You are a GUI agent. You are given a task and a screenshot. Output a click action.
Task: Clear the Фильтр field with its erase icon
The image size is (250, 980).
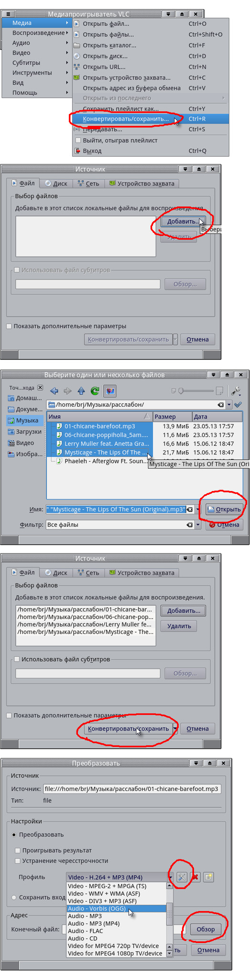click(x=190, y=525)
